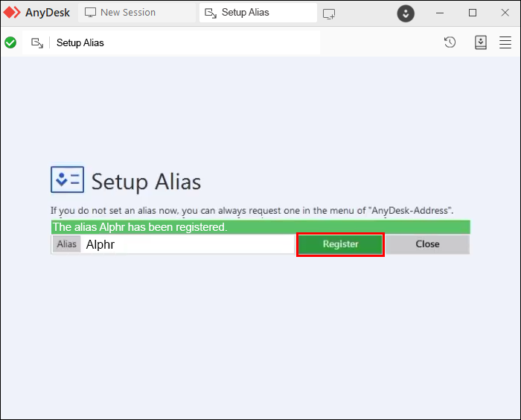
Task: Open the hamburger main menu
Action: click(505, 42)
